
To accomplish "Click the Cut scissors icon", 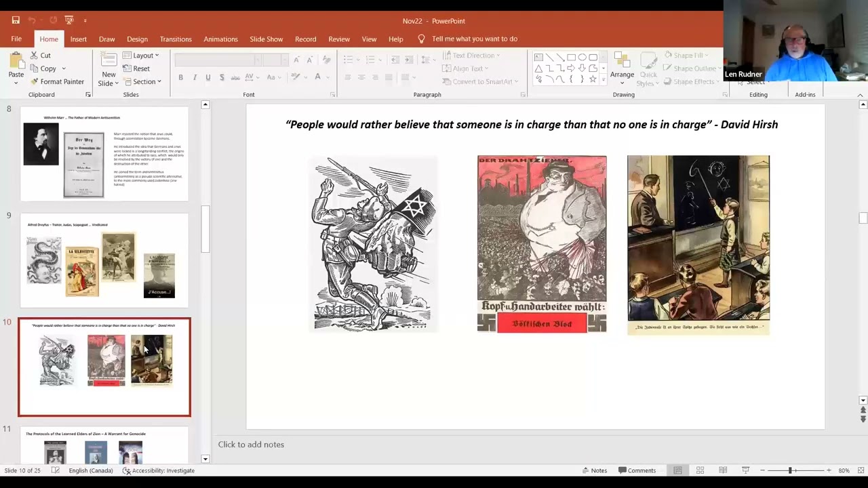I will pos(35,56).
